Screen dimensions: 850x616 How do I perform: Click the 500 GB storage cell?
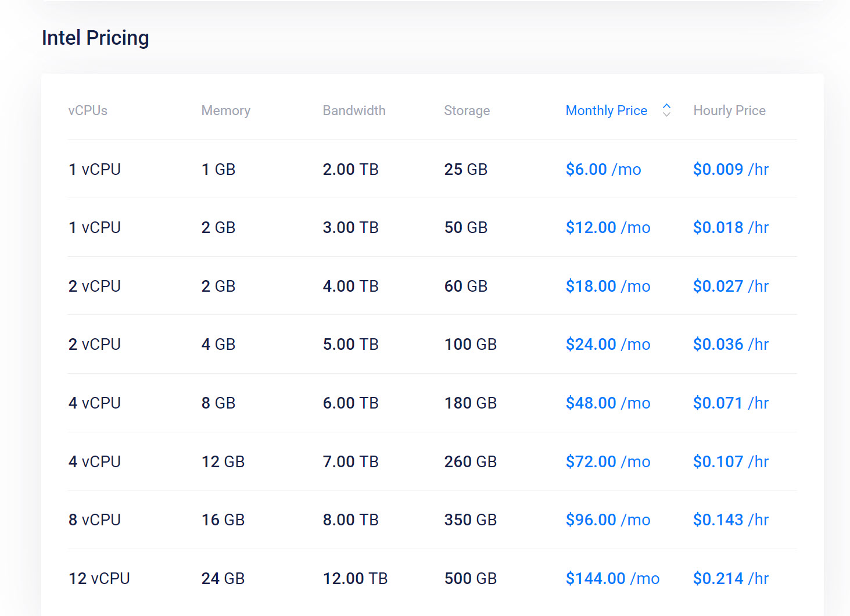pos(470,578)
